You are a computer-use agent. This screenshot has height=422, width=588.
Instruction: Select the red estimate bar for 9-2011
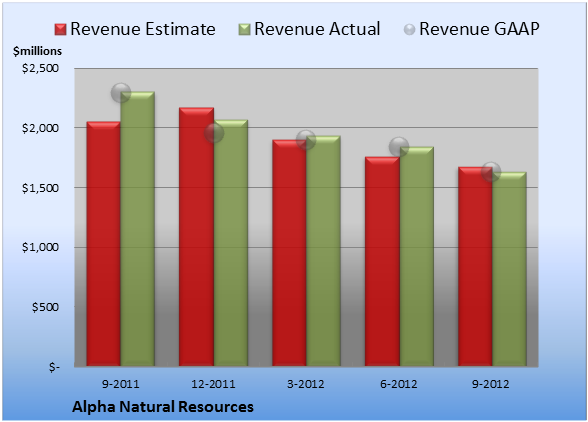point(104,244)
